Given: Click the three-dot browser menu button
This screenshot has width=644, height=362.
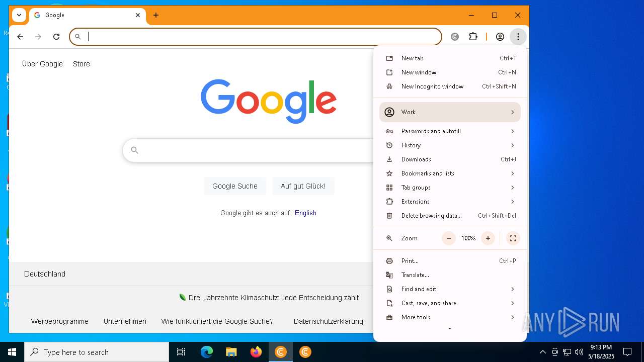Looking at the screenshot, I should coord(518,37).
